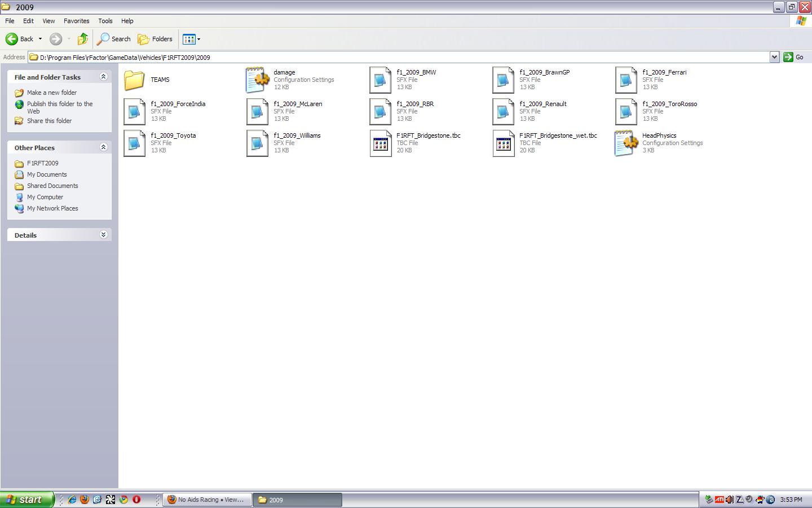
Task: Click the address bar path field
Action: 395,57
